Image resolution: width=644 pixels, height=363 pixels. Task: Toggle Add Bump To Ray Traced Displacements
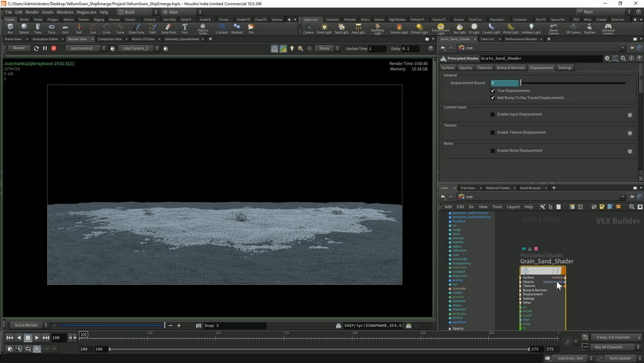coord(493,98)
